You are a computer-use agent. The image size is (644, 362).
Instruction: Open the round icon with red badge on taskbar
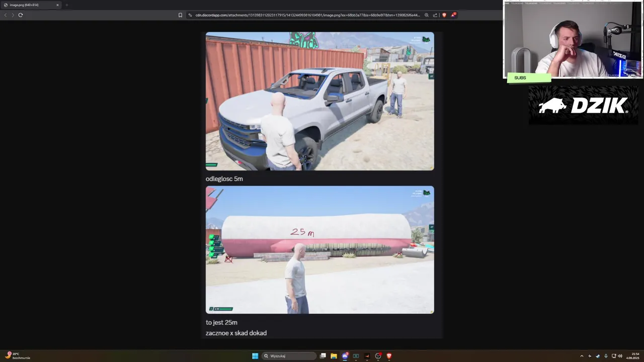tap(378, 356)
